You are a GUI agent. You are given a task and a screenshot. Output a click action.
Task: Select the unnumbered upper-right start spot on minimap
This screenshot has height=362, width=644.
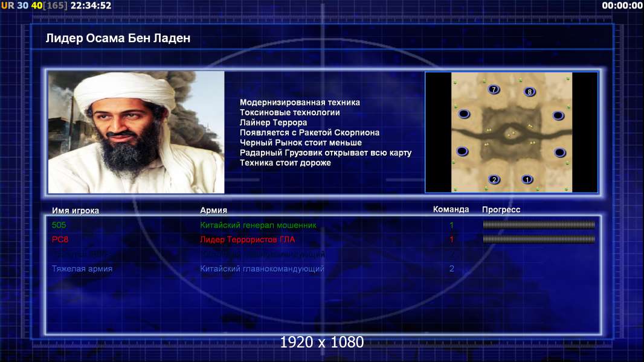tap(558, 115)
